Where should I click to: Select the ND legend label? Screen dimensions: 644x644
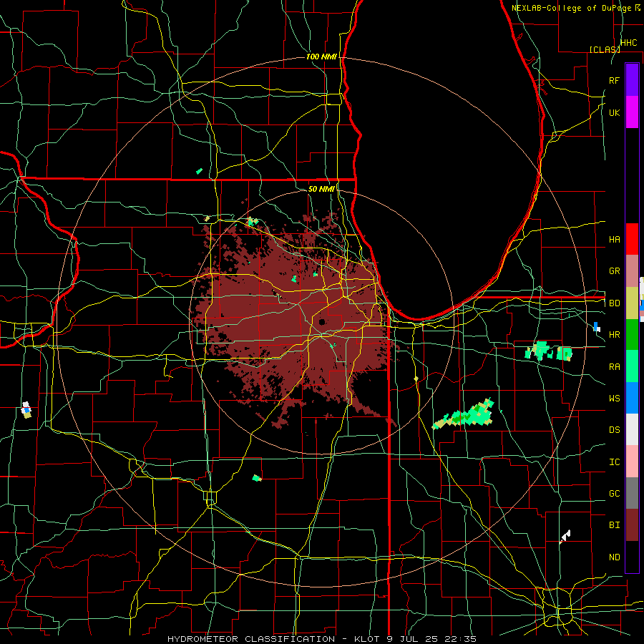coord(614,557)
